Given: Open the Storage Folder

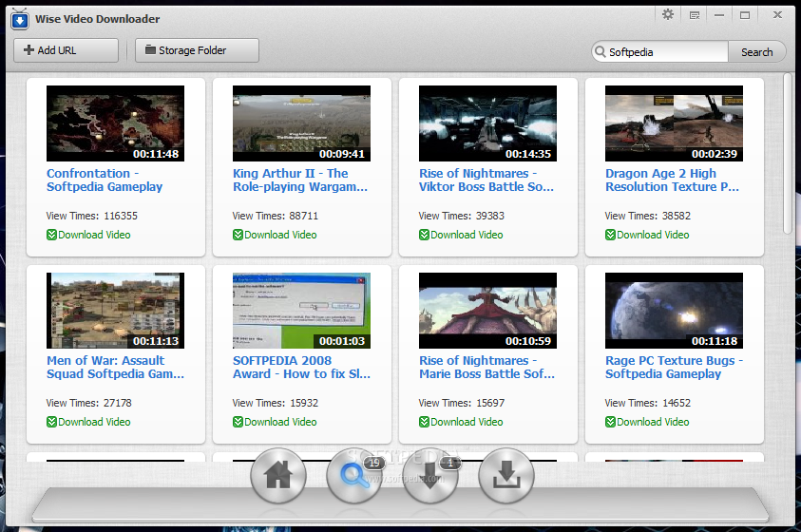Looking at the screenshot, I should point(197,50).
